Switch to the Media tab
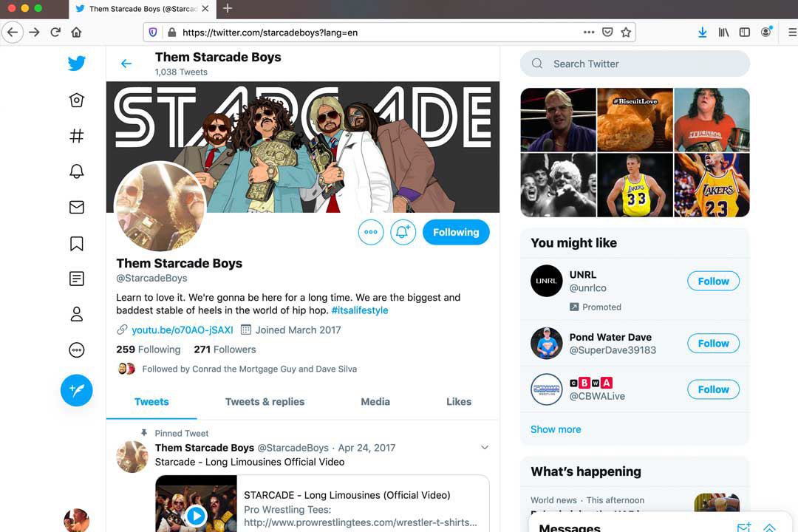Image resolution: width=798 pixels, height=532 pixels. point(375,402)
